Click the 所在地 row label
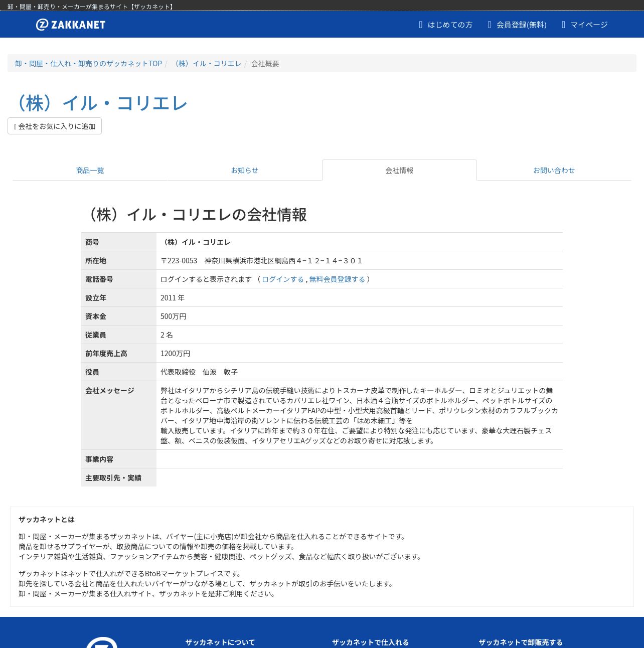 96,261
